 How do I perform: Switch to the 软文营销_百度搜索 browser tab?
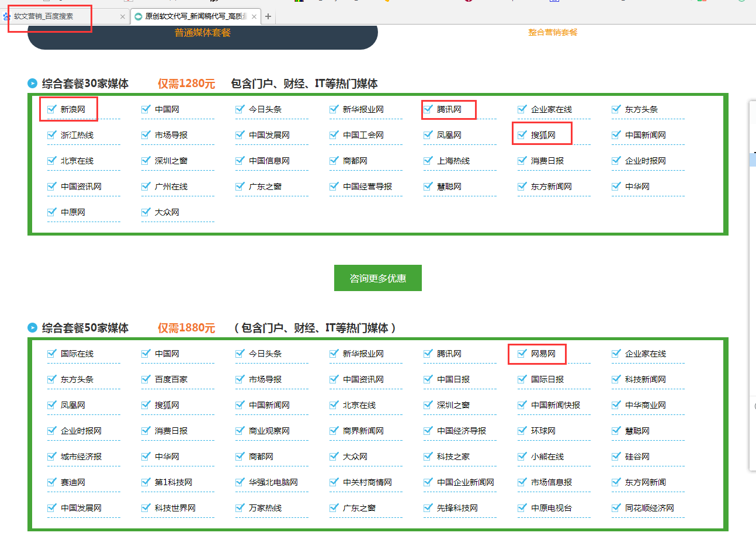64,16
